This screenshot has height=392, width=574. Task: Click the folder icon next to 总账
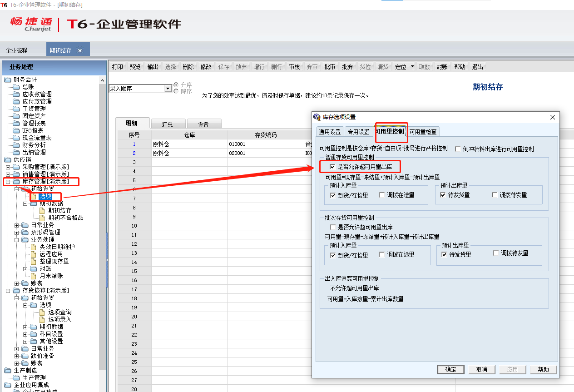(16, 87)
